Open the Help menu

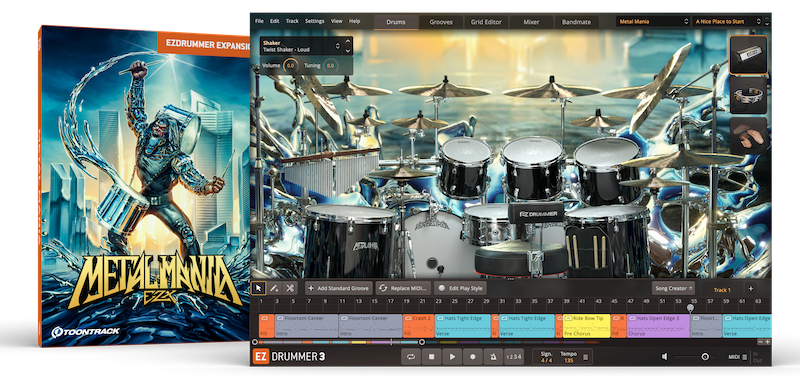click(355, 21)
